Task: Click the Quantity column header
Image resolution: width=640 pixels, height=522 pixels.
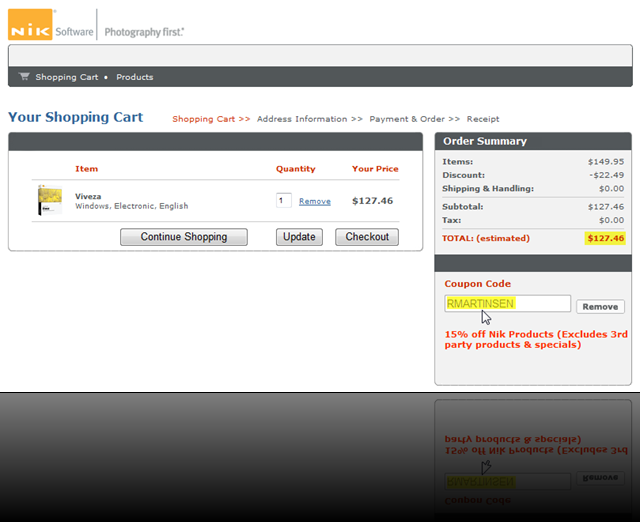Action: coord(296,169)
